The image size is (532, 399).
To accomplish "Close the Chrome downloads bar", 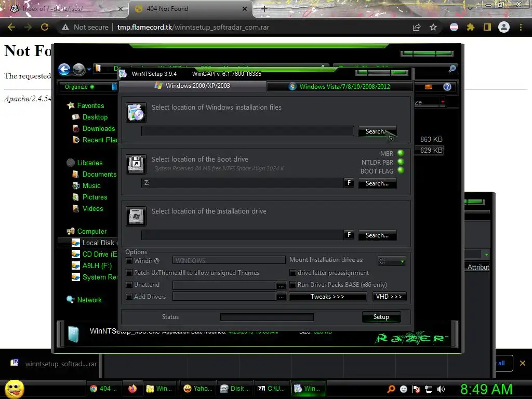I will point(523,363).
